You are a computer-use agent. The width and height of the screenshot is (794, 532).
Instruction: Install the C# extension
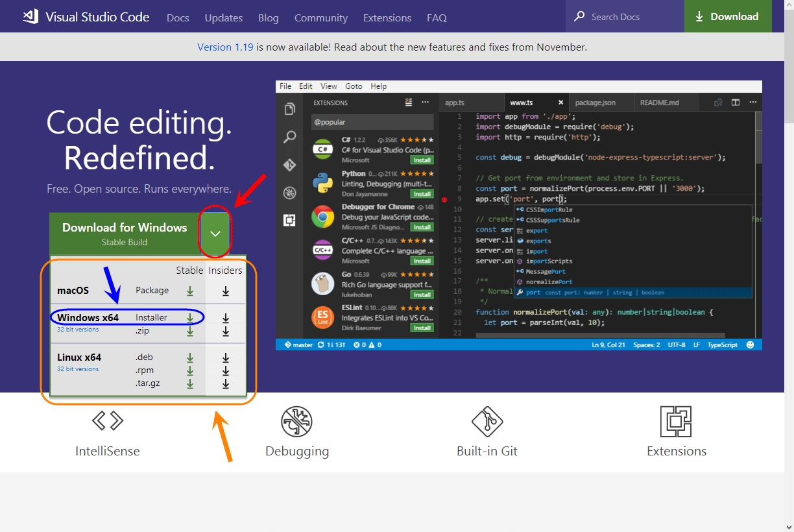pos(422,160)
